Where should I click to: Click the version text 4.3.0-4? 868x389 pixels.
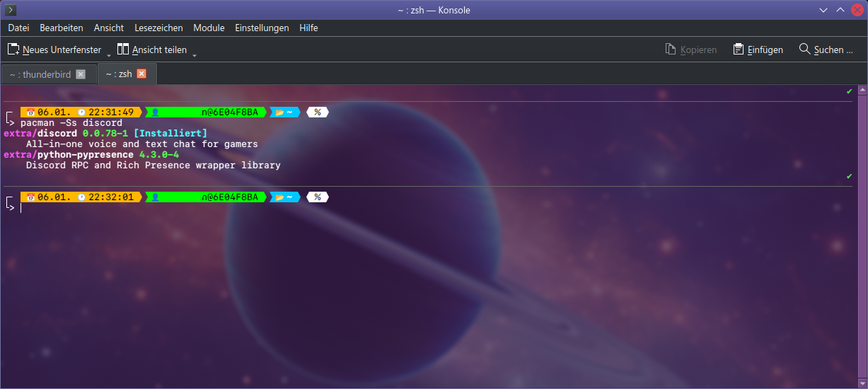(x=159, y=155)
